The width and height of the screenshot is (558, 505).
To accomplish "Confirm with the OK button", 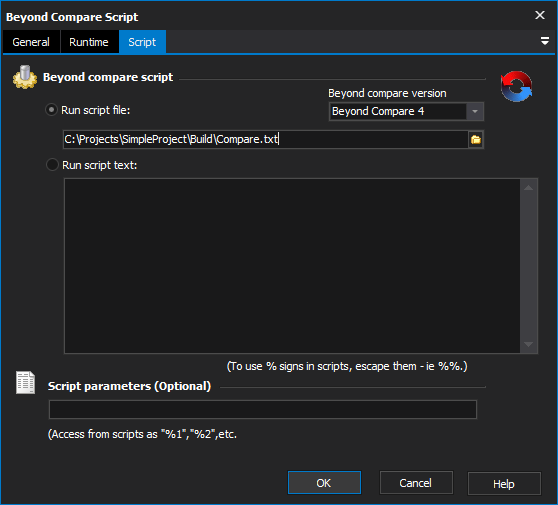I will [x=324, y=483].
